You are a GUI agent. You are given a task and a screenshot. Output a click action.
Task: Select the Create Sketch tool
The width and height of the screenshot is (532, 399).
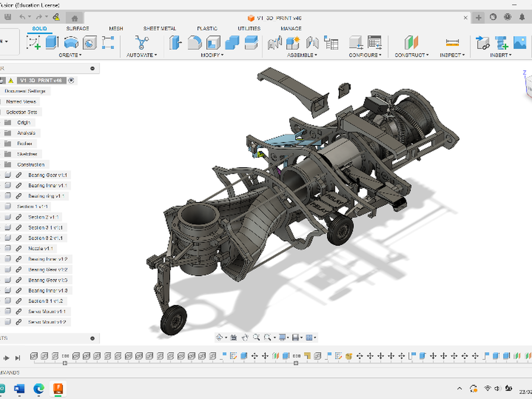(x=33, y=43)
